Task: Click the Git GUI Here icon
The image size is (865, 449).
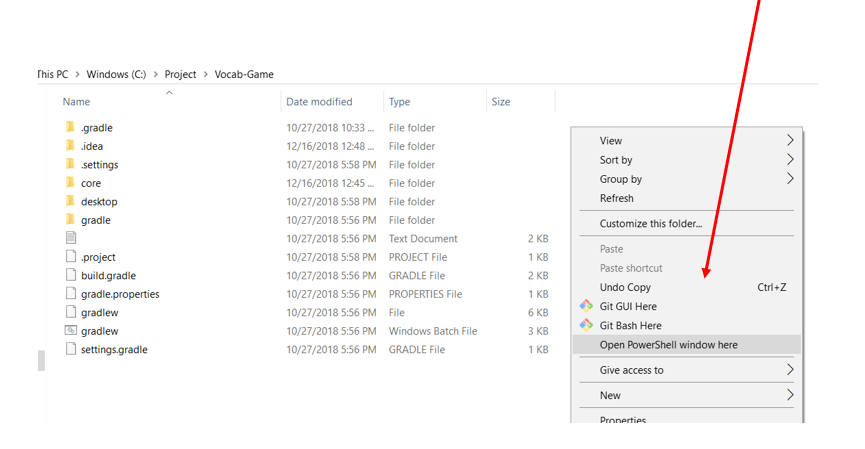Action: [x=586, y=306]
